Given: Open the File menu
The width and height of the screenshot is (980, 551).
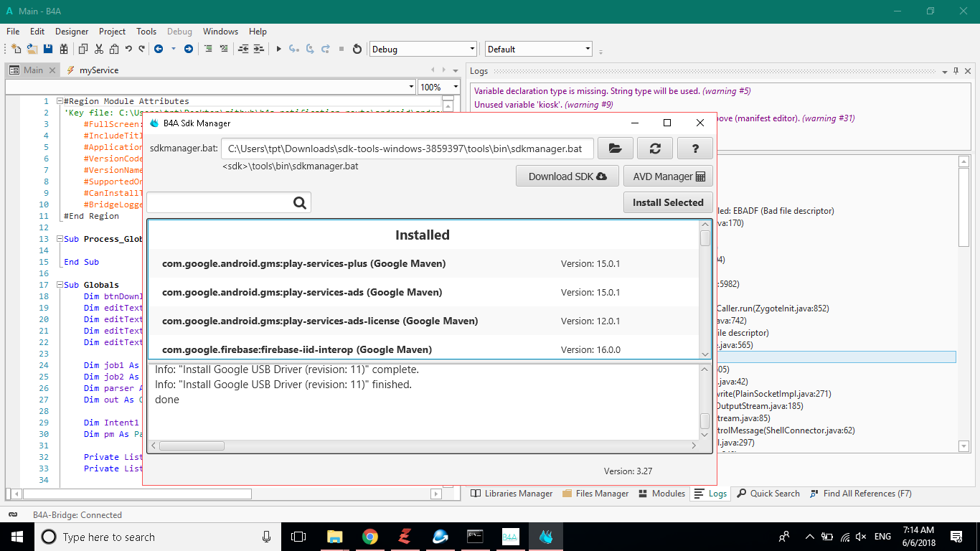Looking at the screenshot, I should (x=13, y=32).
